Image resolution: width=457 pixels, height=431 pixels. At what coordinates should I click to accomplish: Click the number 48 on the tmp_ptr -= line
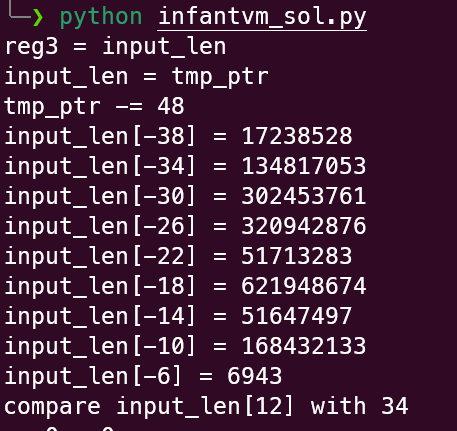(171, 106)
